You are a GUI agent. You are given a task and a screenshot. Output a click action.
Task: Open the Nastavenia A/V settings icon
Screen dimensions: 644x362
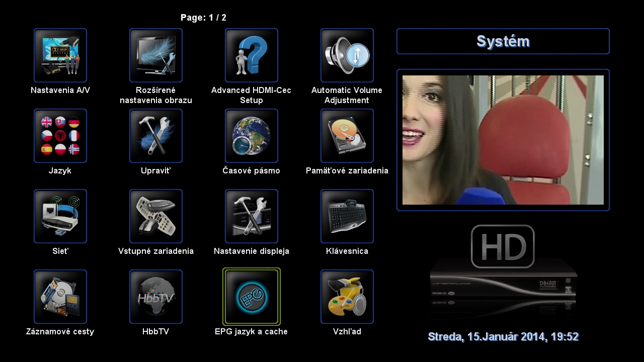[x=60, y=55]
